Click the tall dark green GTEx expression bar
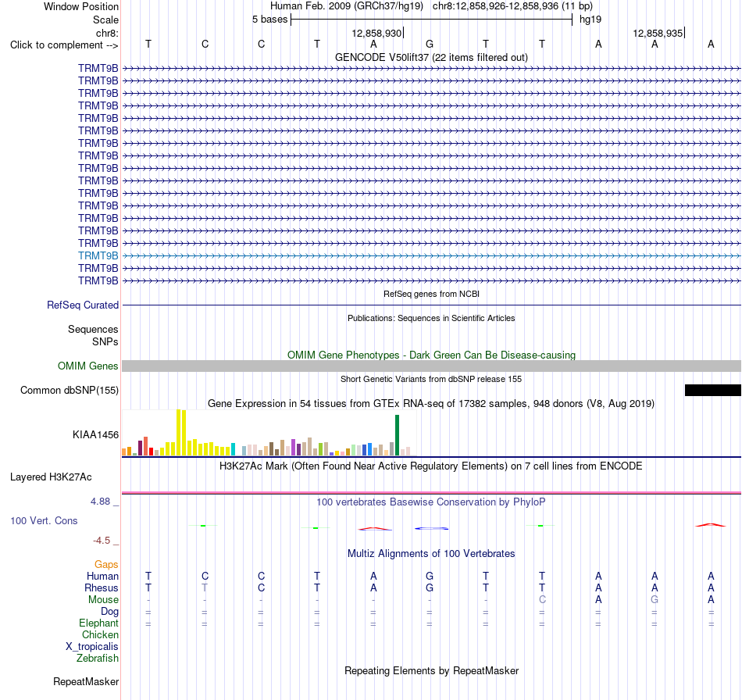Screen dimensions: 742x700 (397, 435)
